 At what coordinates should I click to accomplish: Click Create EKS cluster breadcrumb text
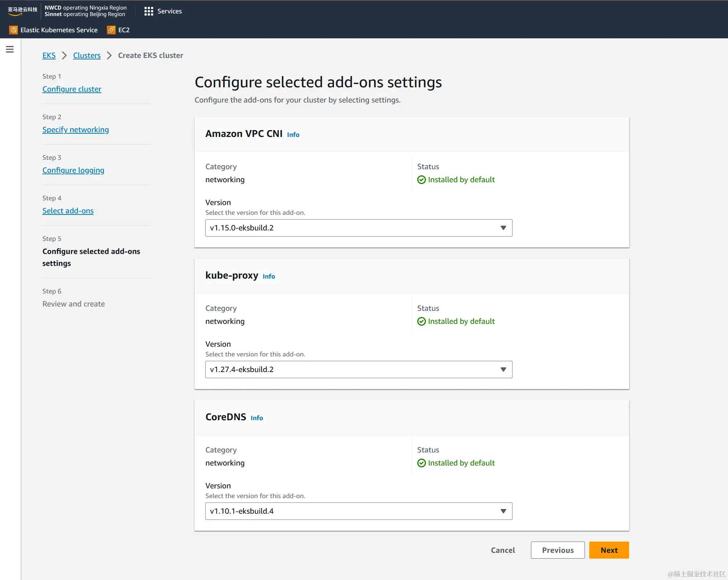[151, 55]
